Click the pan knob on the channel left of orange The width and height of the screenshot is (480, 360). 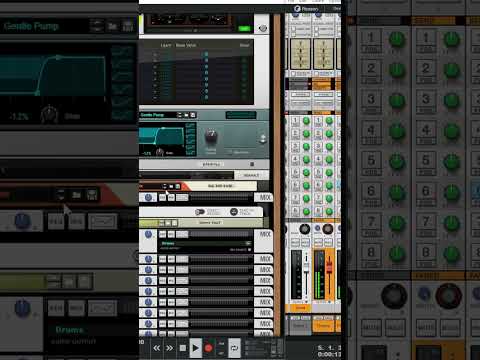click(x=305, y=229)
